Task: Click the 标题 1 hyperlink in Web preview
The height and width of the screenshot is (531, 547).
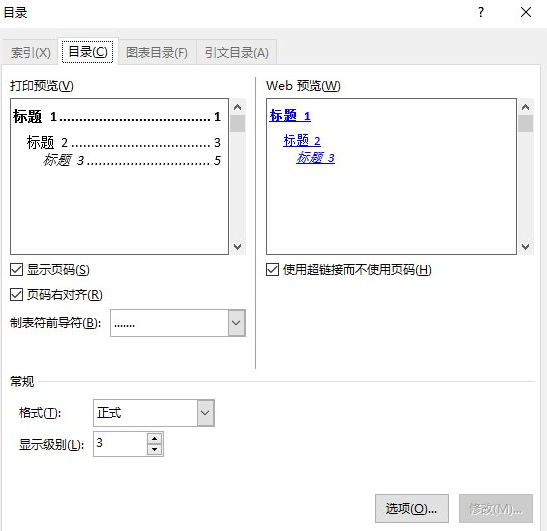Action: 290,116
